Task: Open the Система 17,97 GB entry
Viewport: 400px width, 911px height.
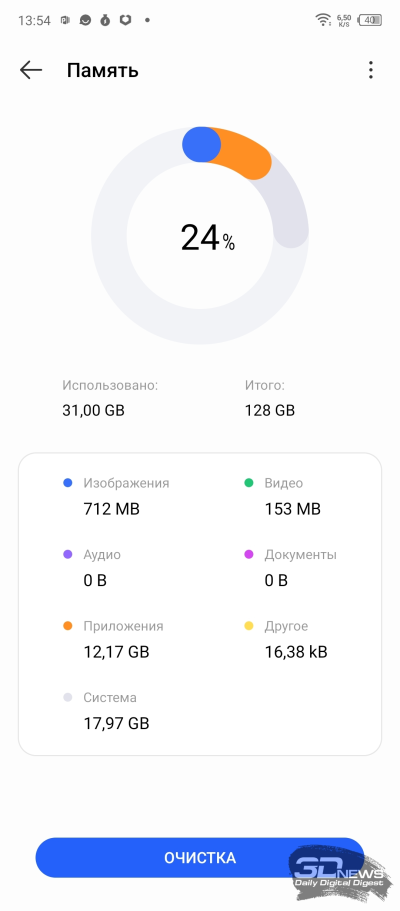Action: [x=106, y=711]
